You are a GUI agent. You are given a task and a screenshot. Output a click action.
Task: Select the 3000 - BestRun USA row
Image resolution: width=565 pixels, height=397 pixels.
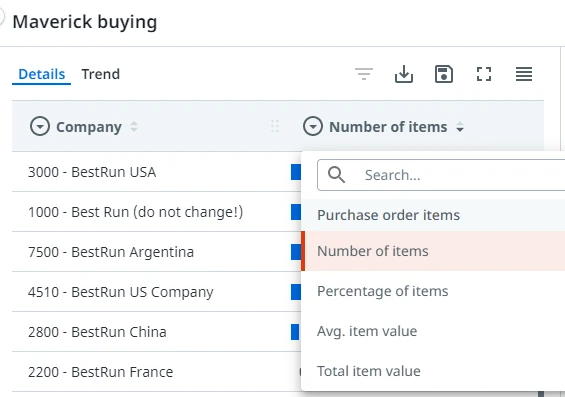click(156, 172)
